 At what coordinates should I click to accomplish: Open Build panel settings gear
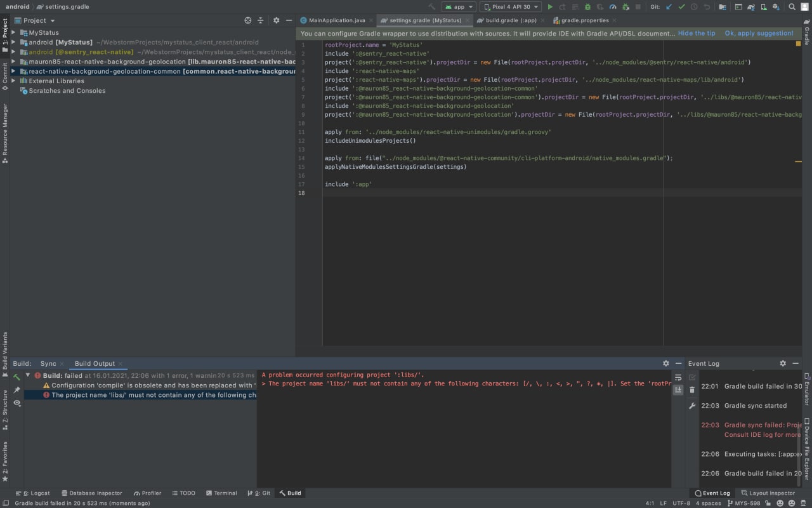(x=665, y=363)
